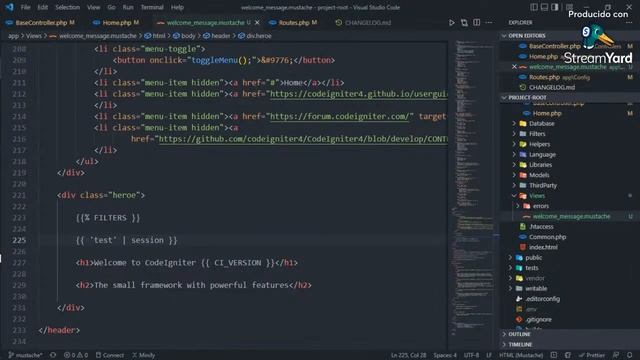Switch to the CHANGELOG.md tab

pos(363,23)
